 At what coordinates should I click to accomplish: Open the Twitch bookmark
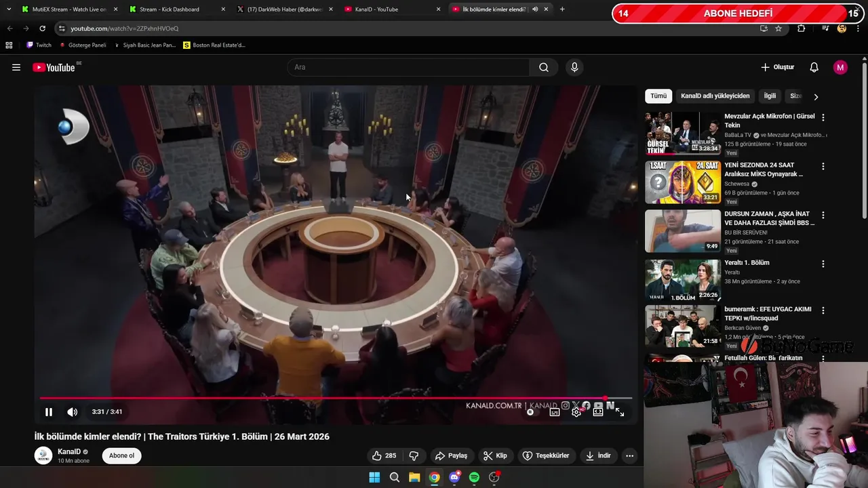[x=39, y=45]
